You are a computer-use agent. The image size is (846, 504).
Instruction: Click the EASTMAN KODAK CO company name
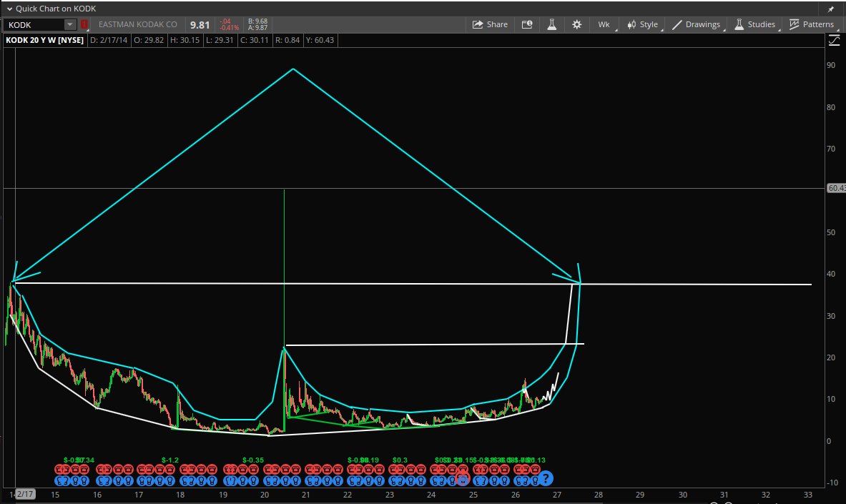coord(137,24)
